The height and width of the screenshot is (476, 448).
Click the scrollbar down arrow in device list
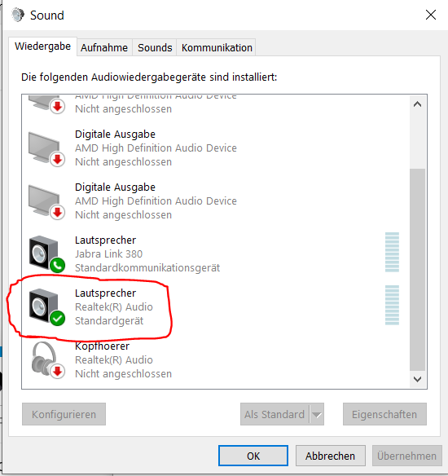click(x=417, y=379)
